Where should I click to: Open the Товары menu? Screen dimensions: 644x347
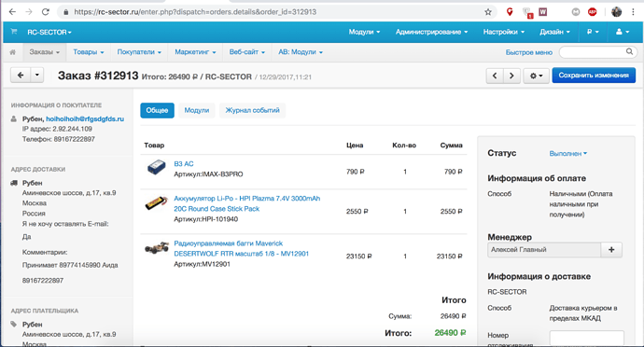tap(89, 52)
